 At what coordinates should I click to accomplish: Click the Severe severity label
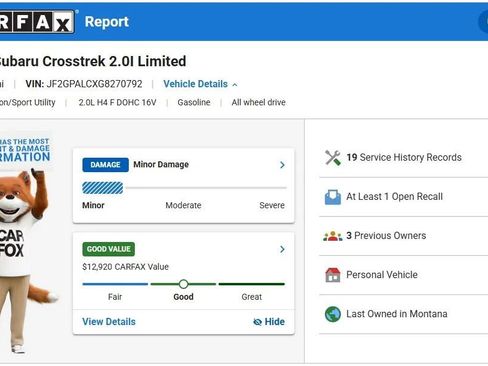pos(272,205)
